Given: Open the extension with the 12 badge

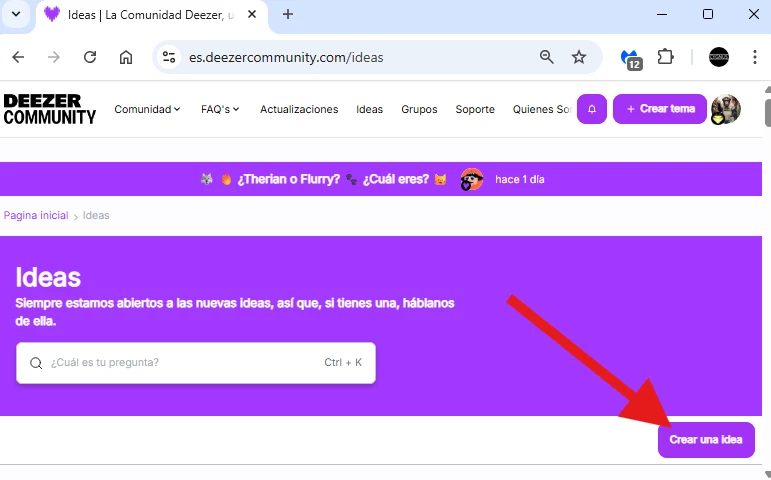Looking at the screenshot, I should coord(631,59).
